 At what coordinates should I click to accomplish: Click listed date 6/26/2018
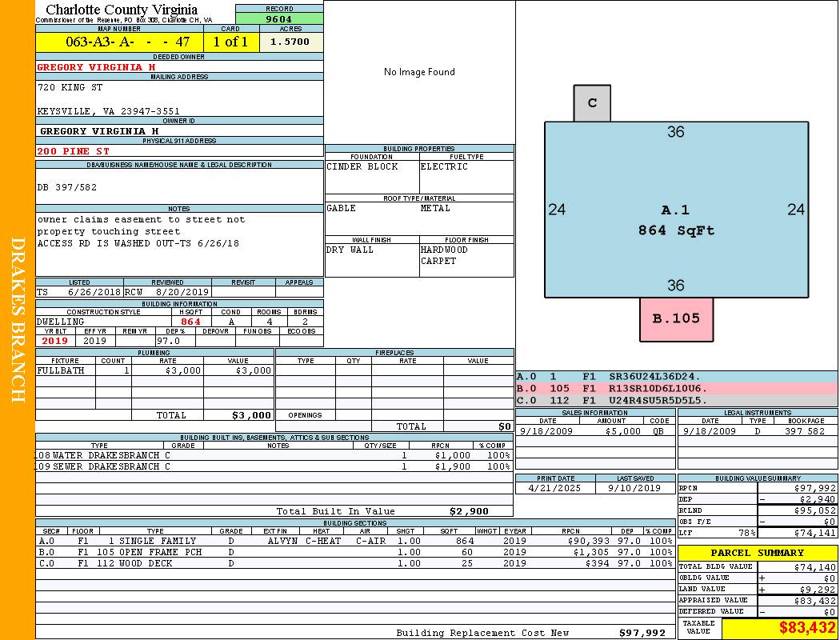[94, 293]
